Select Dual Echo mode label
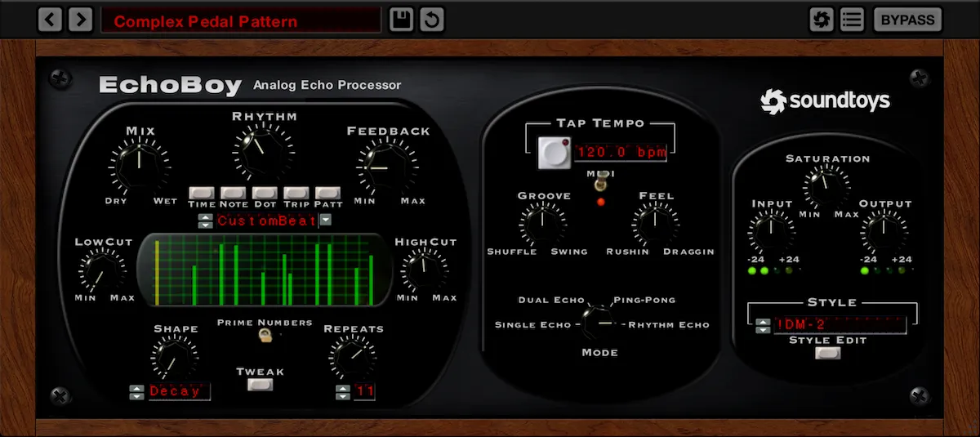The height and width of the screenshot is (437, 980). 550,301
